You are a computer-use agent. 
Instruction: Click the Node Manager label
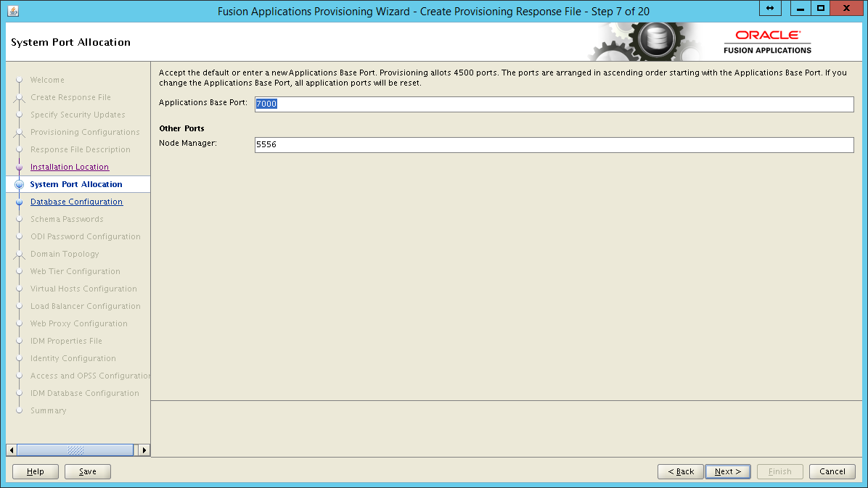point(188,144)
